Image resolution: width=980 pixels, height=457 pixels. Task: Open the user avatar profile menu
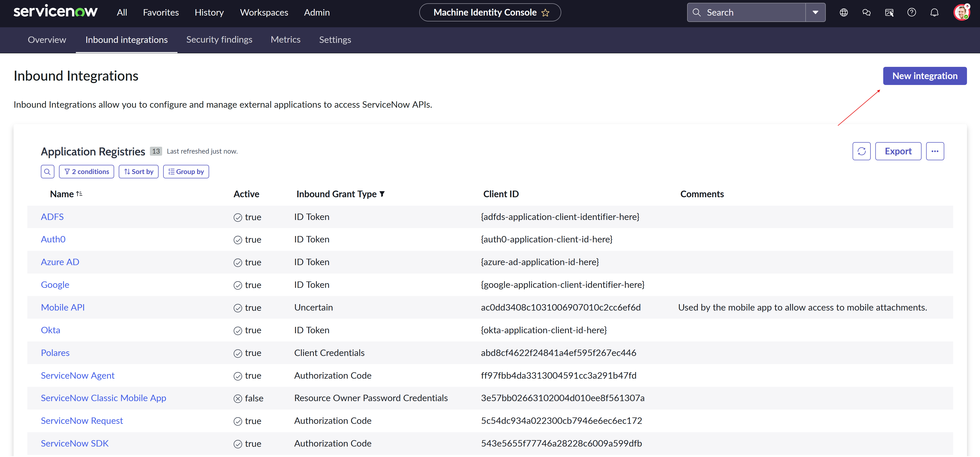point(961,13)
